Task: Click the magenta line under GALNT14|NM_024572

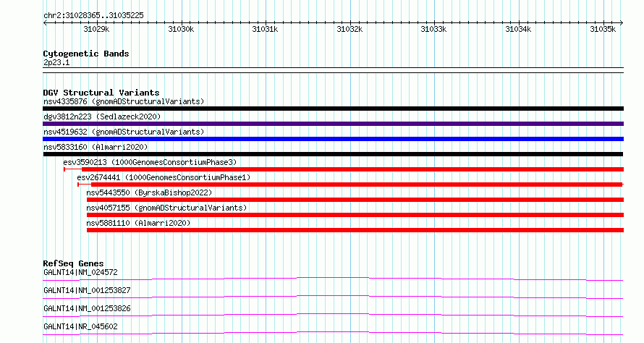Action: pyautogui.click(x=333, y=279)
